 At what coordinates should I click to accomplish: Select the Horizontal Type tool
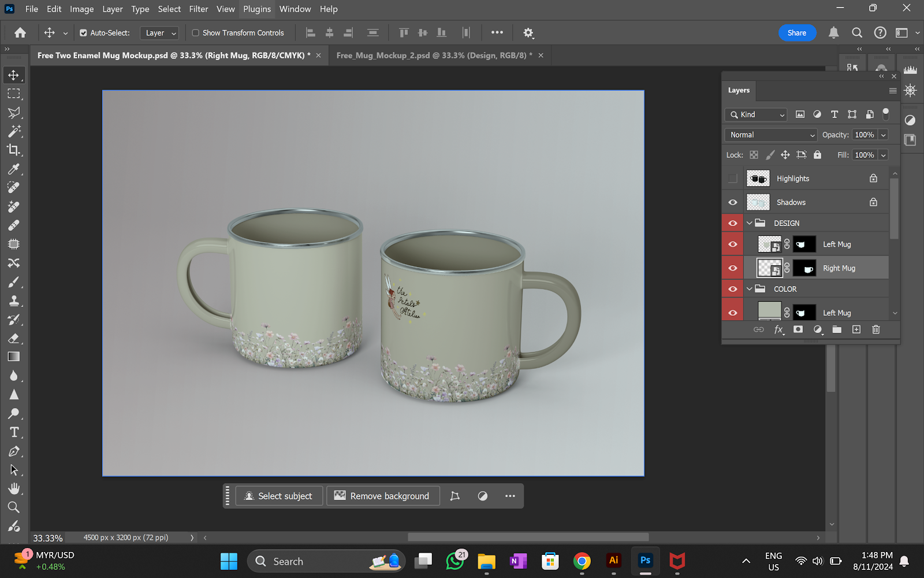click(x=14, y=432)
